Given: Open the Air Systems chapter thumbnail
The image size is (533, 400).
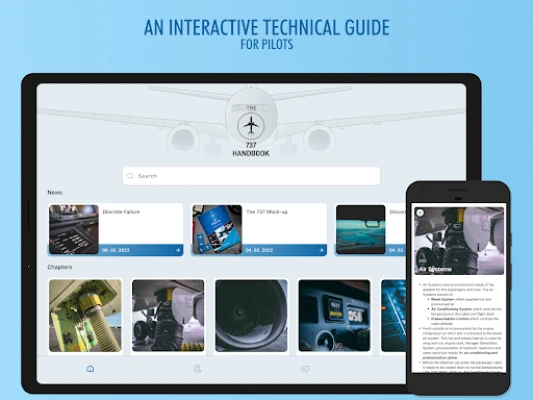Looking at the screenshot, I should 168,316.
